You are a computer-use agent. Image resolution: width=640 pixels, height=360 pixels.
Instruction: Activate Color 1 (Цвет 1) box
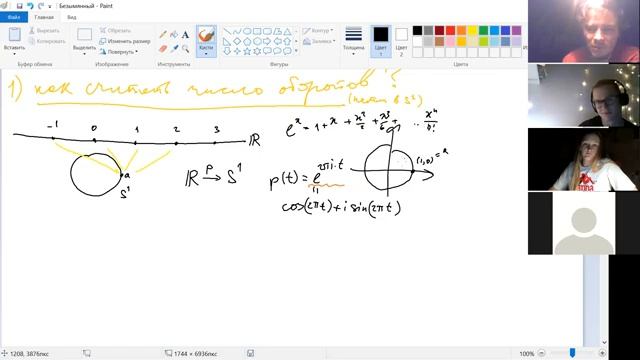[380, 41]
